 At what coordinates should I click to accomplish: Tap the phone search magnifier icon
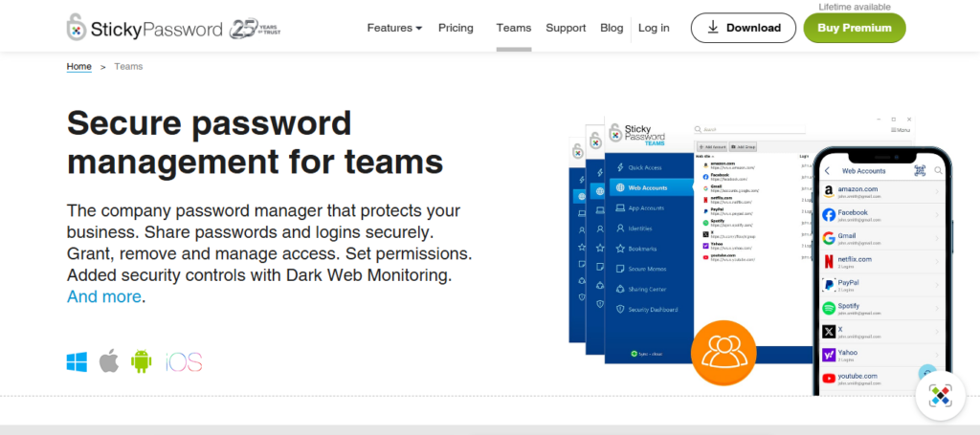click(938, 170)
